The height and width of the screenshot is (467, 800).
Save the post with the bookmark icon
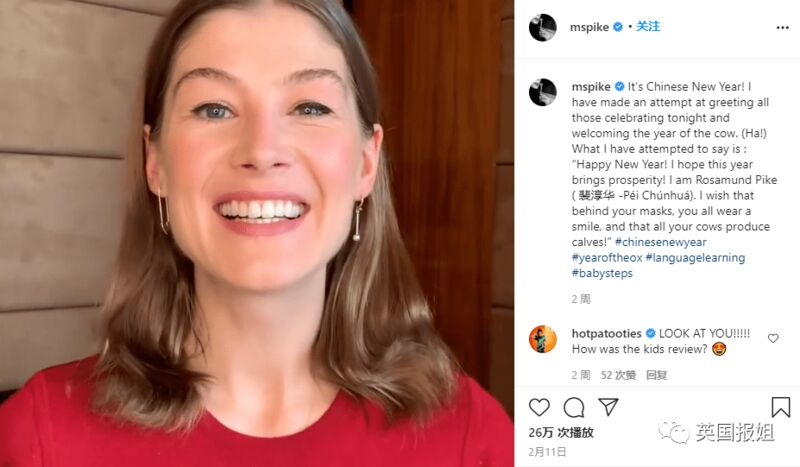[x=781, y=407]
